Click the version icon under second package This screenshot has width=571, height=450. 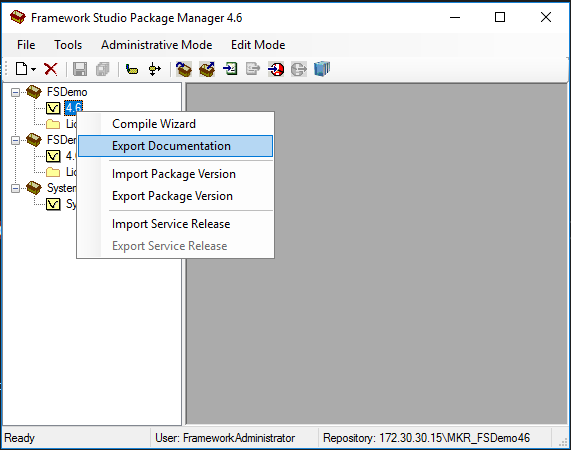pyautogui.click(x=53, y=156)
